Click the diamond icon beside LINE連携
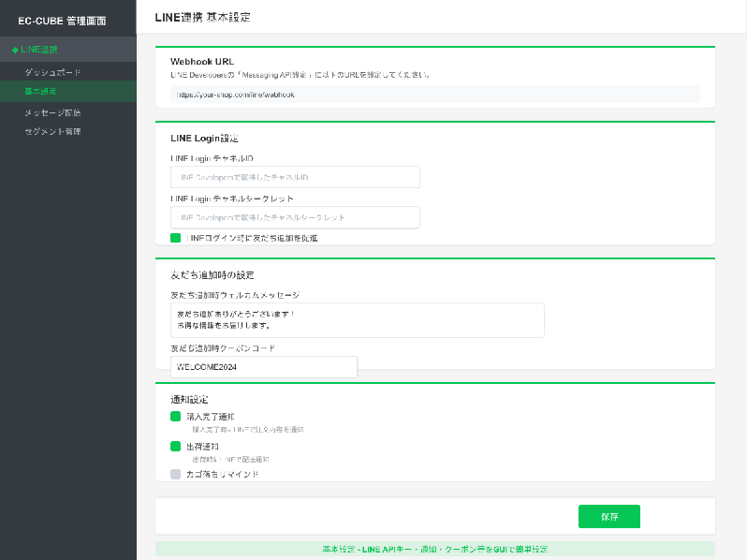This screenshot has height=560, width=747. [x=15, y=50]
